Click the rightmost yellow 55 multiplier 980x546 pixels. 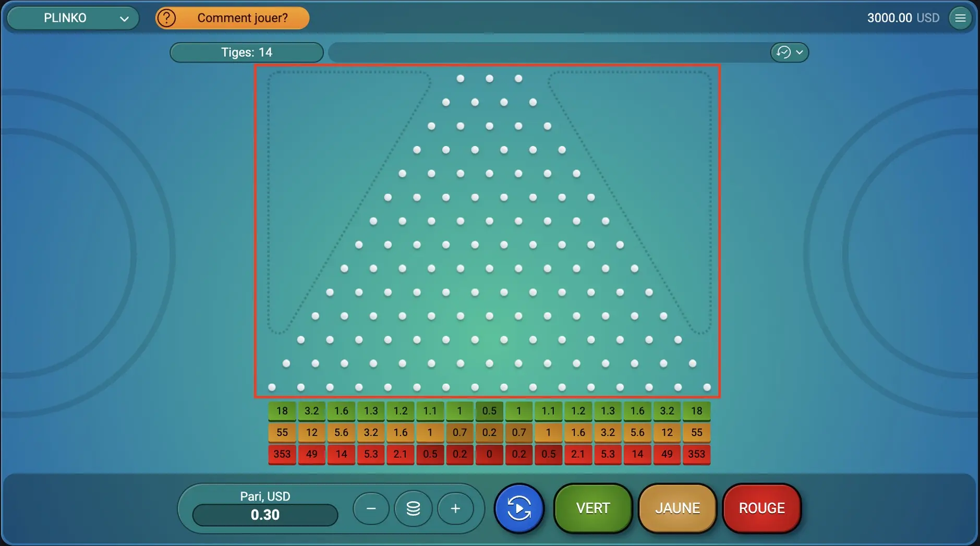pos(697,432)
